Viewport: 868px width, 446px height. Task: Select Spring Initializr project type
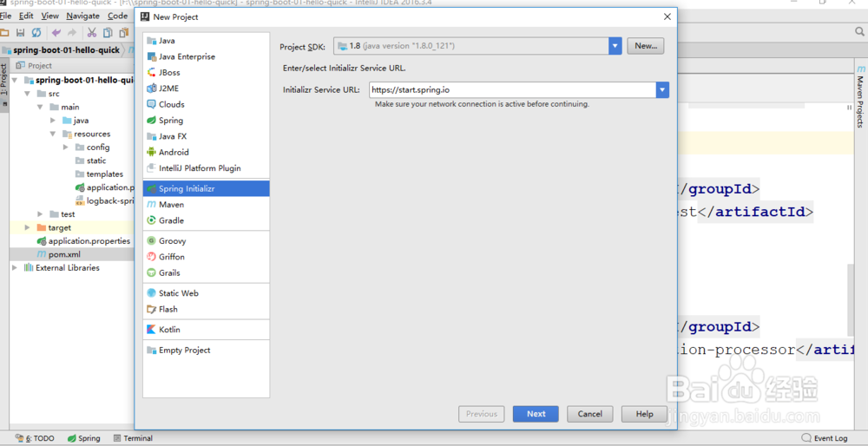click(206, 188)
